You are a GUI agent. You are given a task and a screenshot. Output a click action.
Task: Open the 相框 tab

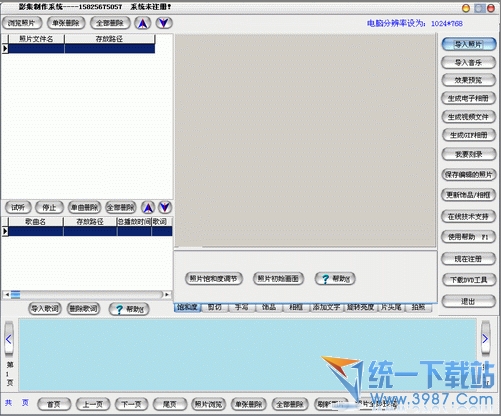pos(296,307)
